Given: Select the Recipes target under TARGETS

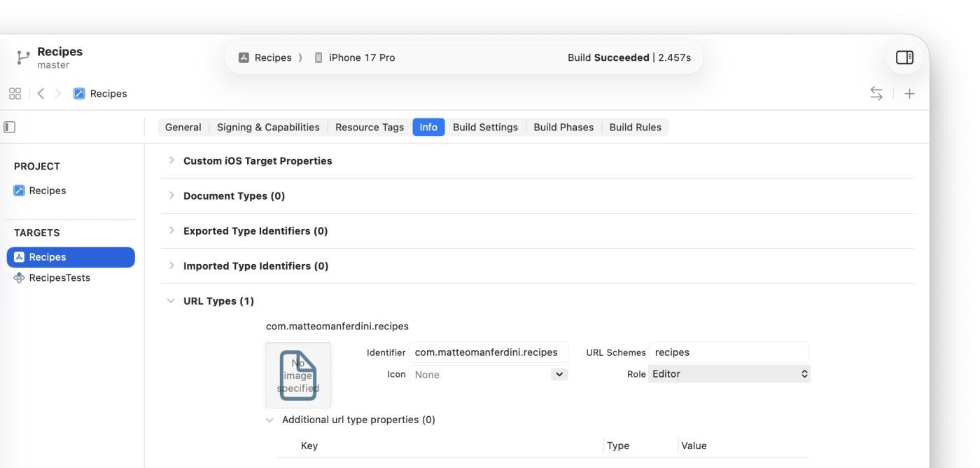Looking at the screenshot, I should [71, 257].
